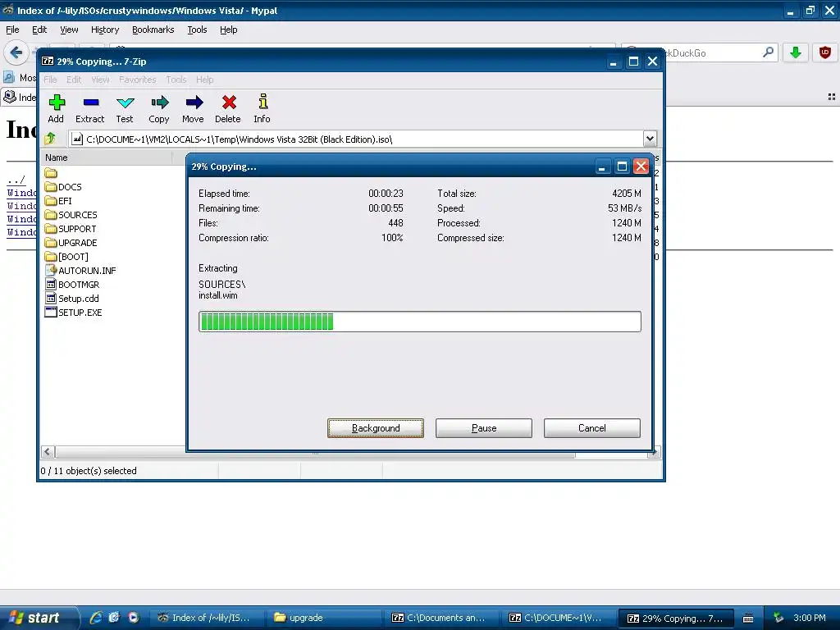
Task: Open the Mypal View menu
Action: (69, 30)
